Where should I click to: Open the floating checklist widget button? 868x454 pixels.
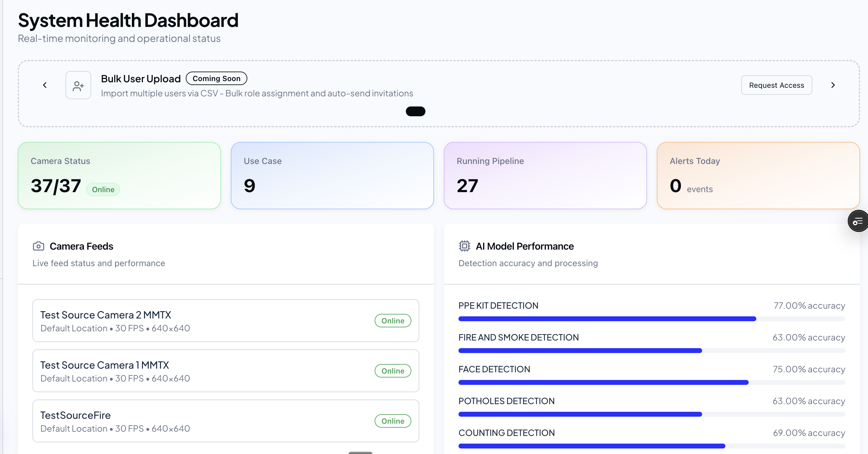858,221
